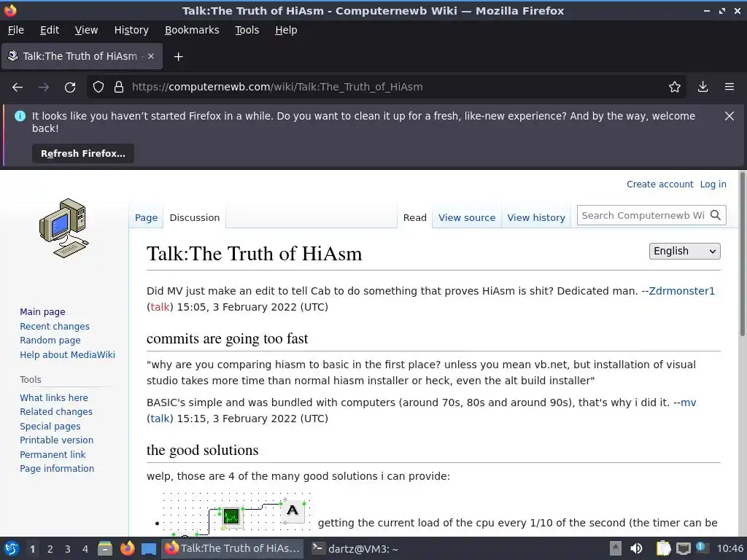This screenshot has height=560, width=747.
Task: Open Printable version link
Action: coord(57,440)
